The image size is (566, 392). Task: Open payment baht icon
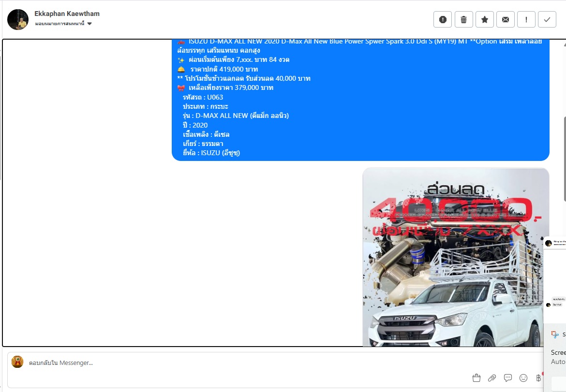538,378
